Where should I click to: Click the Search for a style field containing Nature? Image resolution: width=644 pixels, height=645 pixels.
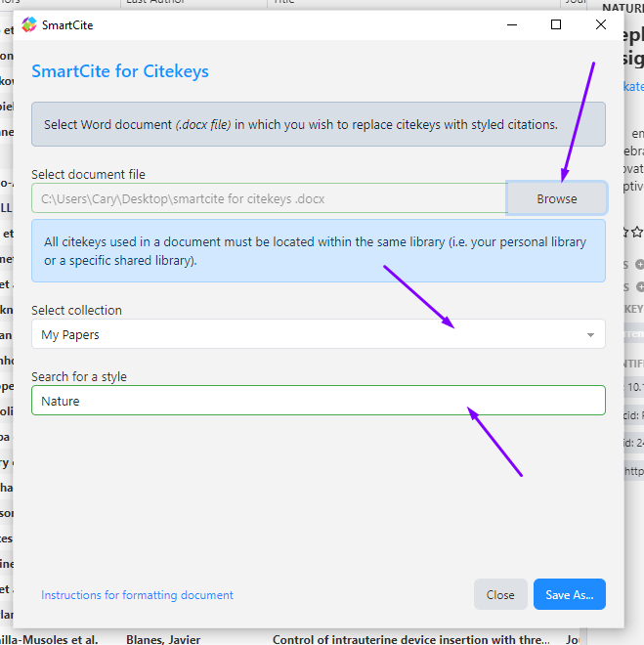click(319, 401)
